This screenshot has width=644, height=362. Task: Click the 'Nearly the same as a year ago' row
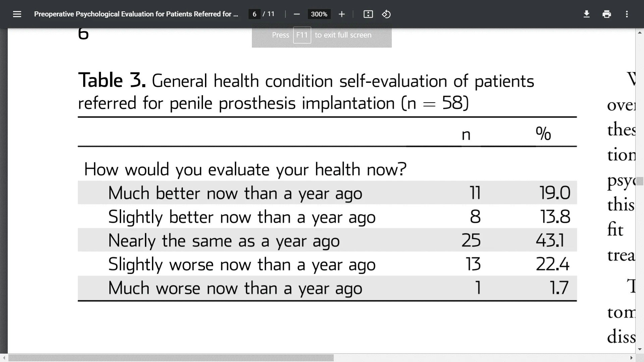(x=327, y=240)
